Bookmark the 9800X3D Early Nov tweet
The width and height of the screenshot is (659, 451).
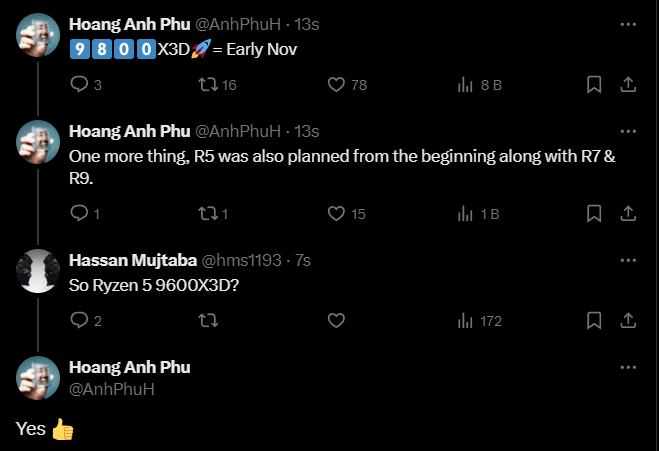pos(594,85)
